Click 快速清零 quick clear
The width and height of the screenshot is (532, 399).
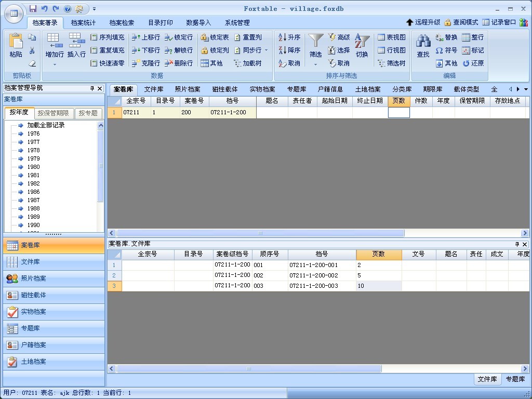[x=107, y=63]
